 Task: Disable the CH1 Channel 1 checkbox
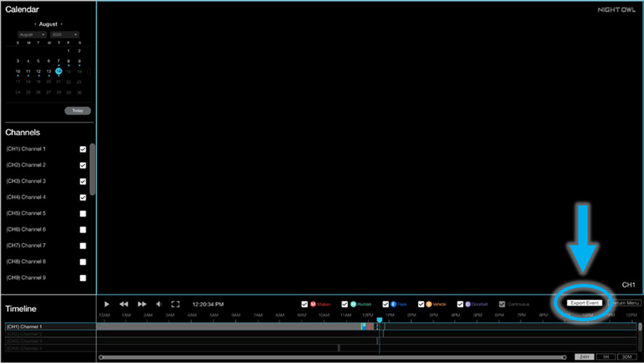[82, 149]
